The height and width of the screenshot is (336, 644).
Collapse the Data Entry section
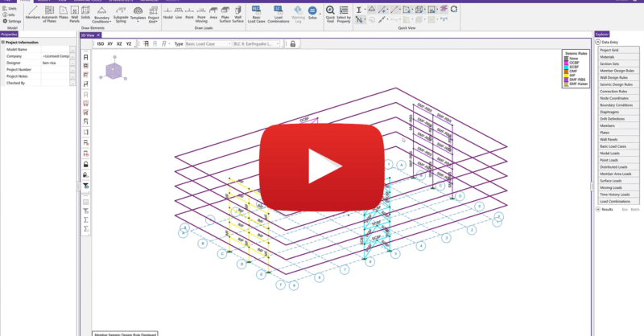pos(598,42)
